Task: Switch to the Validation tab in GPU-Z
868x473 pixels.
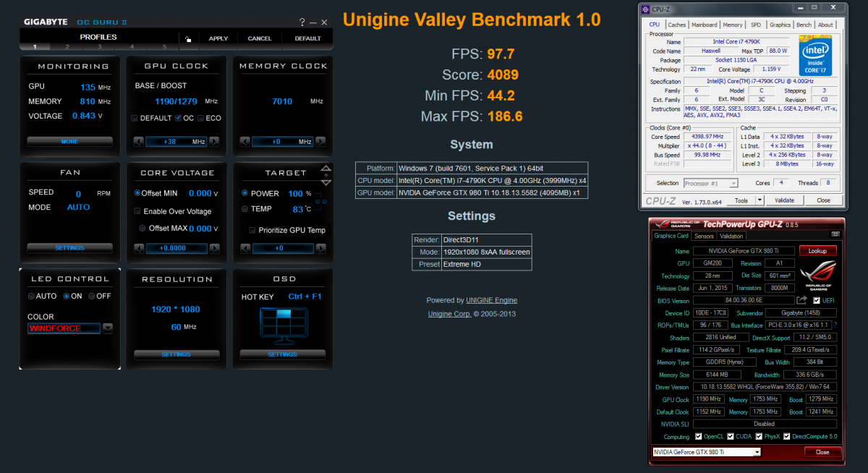Action: tap(731, 236)
